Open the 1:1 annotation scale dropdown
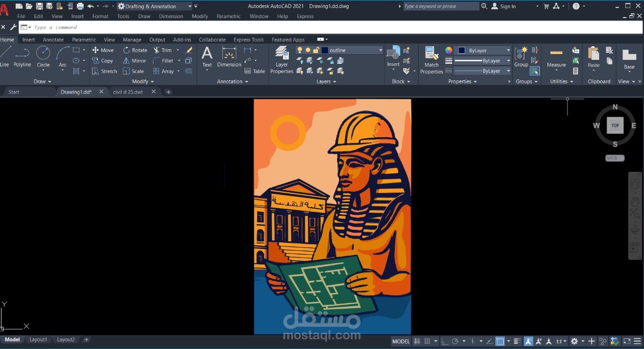The height and width of the screenshot is (349, 644). click(561, 341)
